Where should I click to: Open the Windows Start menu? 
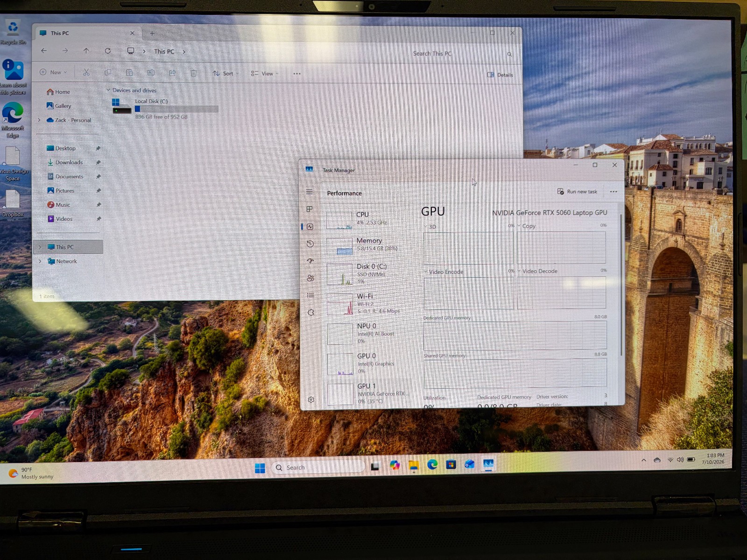click(260, 468)
